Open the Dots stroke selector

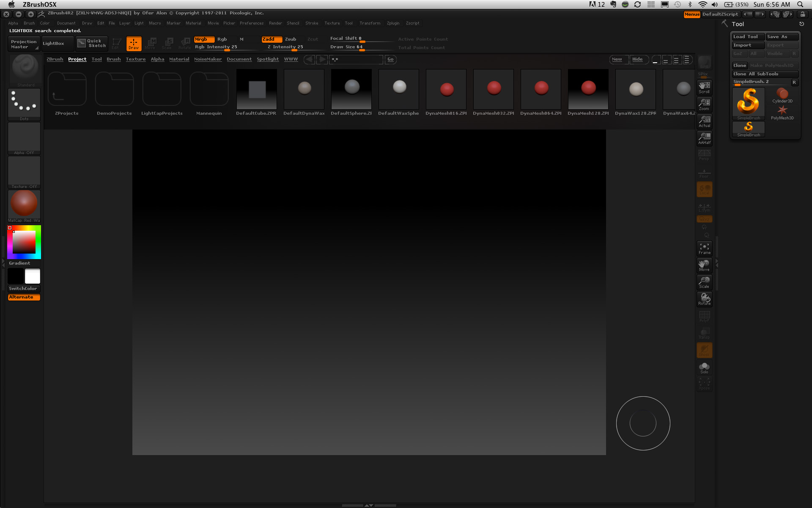pos(24,104)
